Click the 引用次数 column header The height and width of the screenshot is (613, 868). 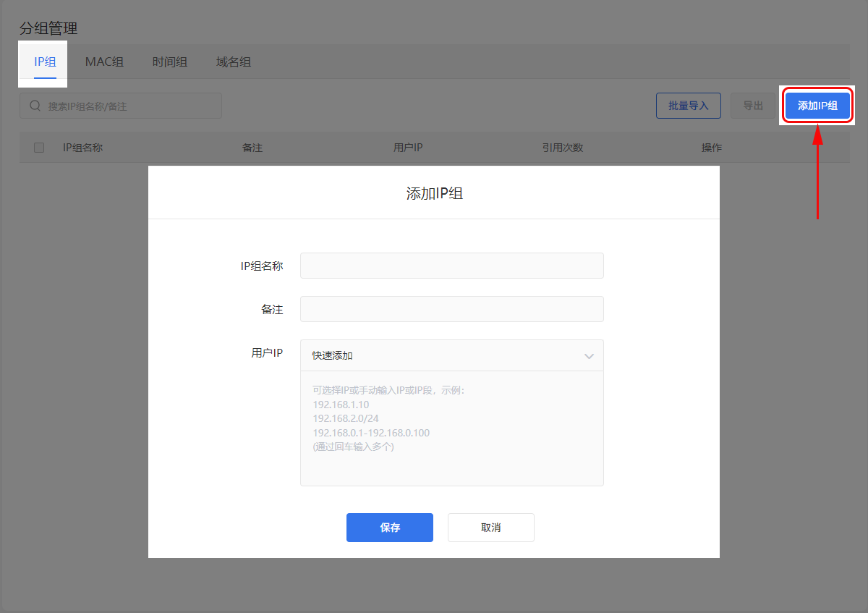click(563, 148)
